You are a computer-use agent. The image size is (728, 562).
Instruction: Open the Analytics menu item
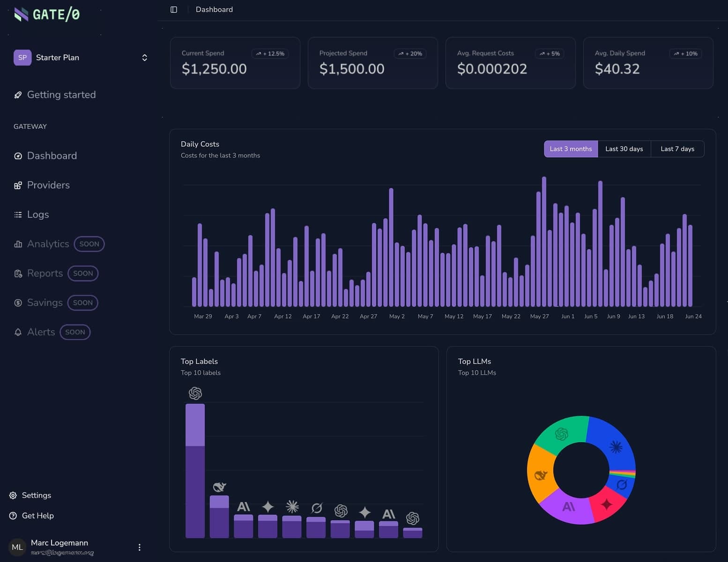coord(48,244)
